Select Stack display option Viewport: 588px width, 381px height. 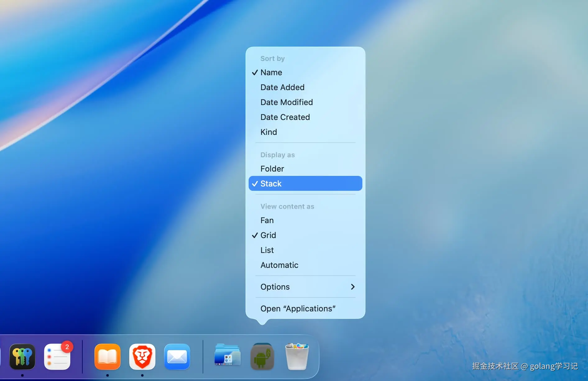tap(305, 183)
